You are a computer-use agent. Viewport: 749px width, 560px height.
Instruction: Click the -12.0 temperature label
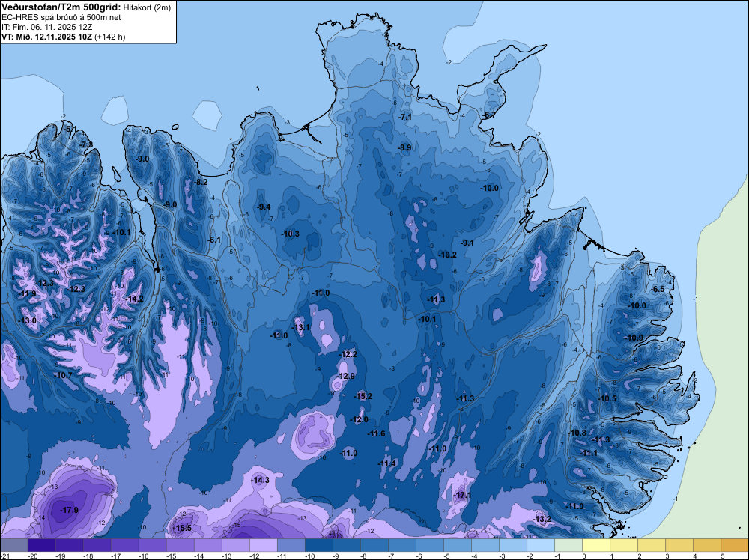pos(360,419)
